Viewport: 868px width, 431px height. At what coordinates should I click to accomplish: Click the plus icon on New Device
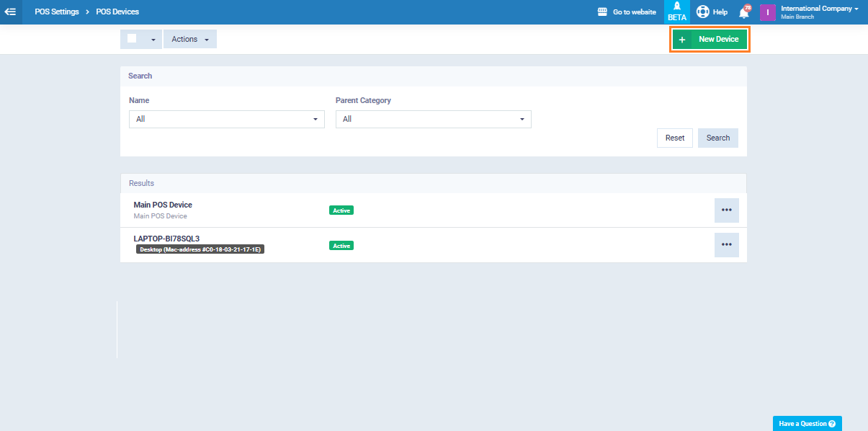[x=682, y=39]
